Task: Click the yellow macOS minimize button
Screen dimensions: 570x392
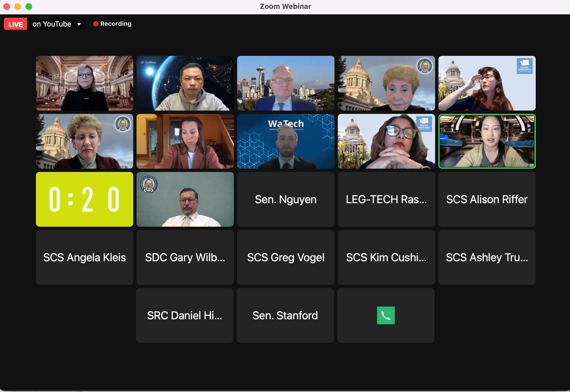Action: (18, 7)
